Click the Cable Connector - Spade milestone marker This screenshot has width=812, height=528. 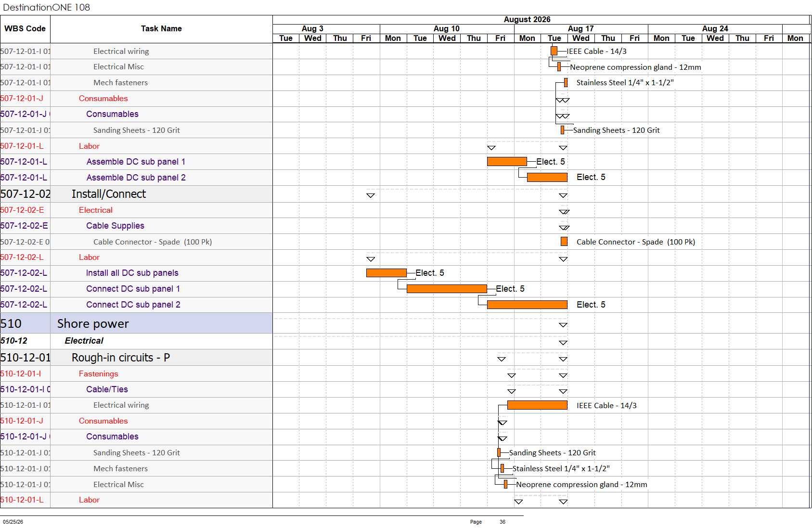[x=564, y=242]
